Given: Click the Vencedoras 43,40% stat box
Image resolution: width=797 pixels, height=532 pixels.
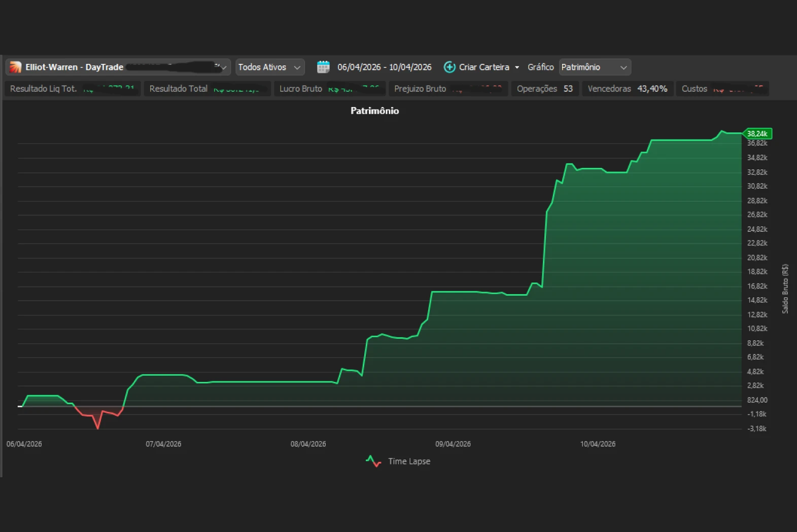Looking at the screenshot, I should pyautogui.click(x=627, y=89).
